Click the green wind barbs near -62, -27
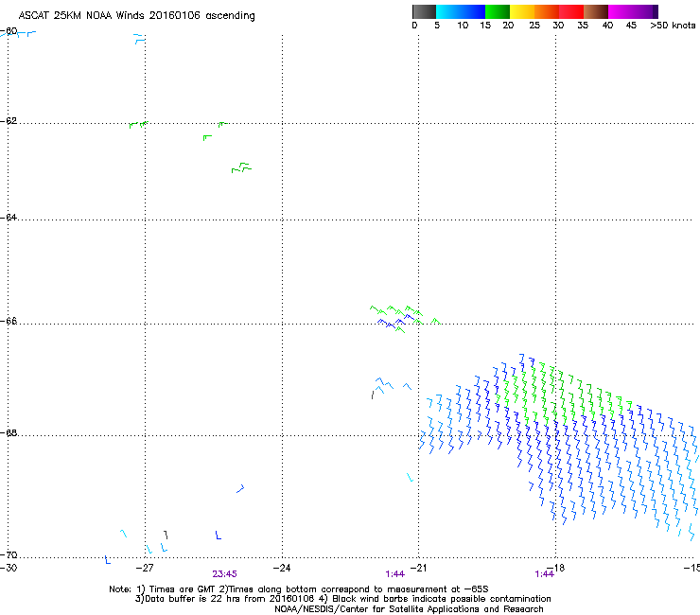 (x=138, y=124)
